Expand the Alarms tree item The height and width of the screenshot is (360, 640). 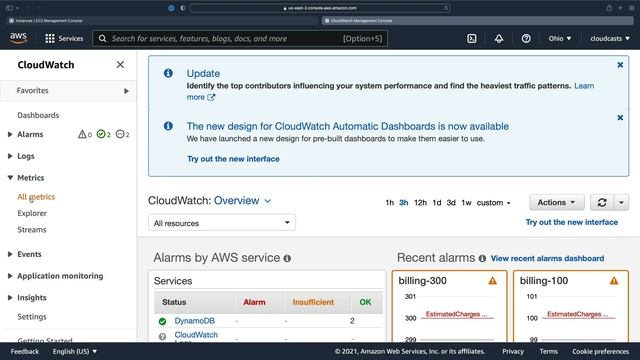point(10,134)
